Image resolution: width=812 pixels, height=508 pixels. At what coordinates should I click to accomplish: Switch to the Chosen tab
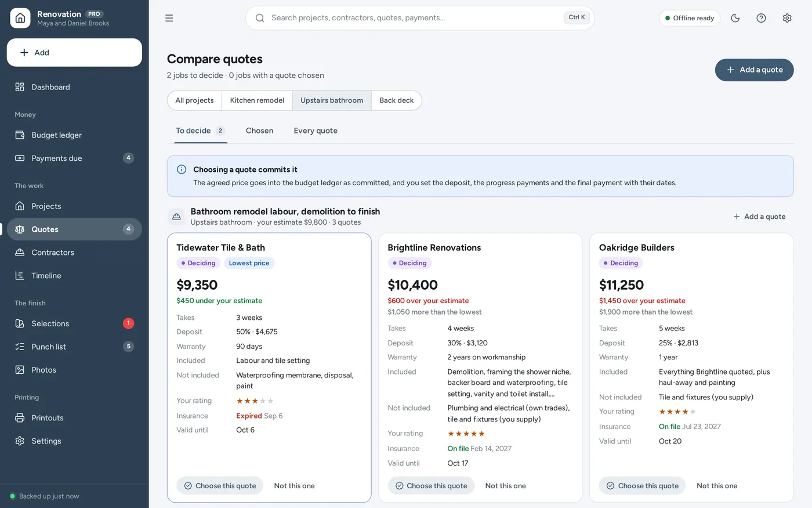pyautogui.click(x=259, y=131)
